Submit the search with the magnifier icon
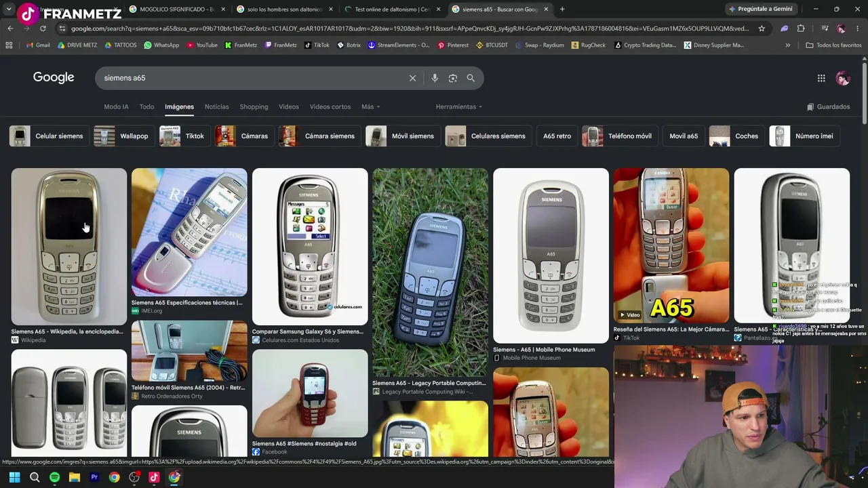The width and height of the screenshot is (868, 488). (471, 78)
